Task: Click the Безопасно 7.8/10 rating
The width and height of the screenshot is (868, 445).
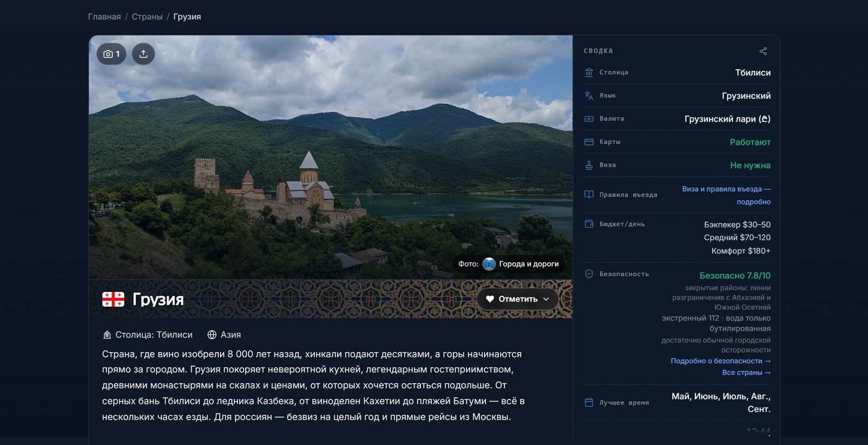Action: click(x=735, y=276)
